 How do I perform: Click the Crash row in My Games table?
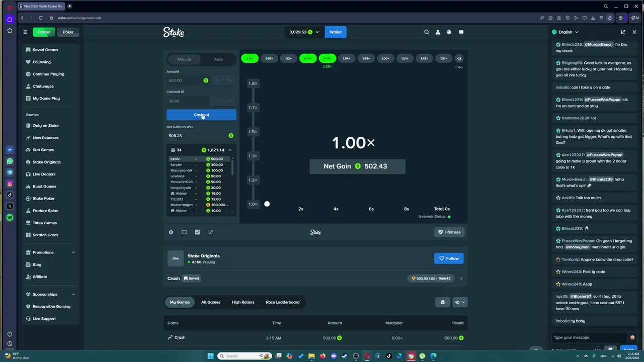[315, 338]
